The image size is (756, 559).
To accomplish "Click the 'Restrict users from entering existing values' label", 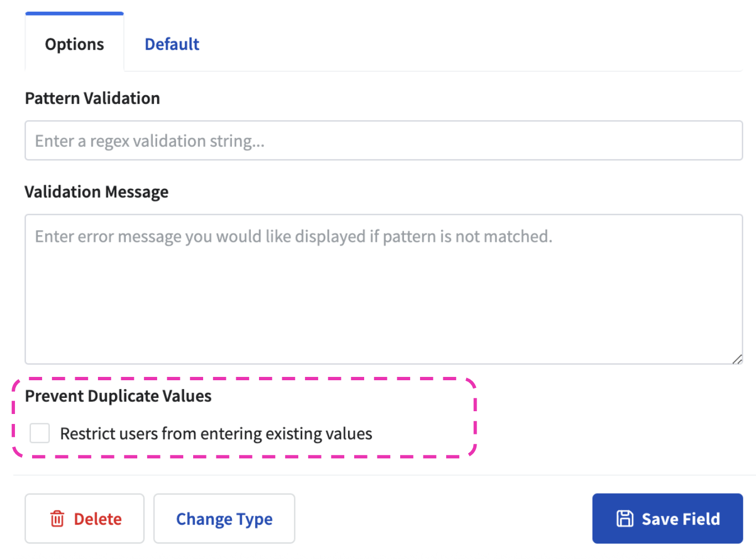I will tap(216, 433).
